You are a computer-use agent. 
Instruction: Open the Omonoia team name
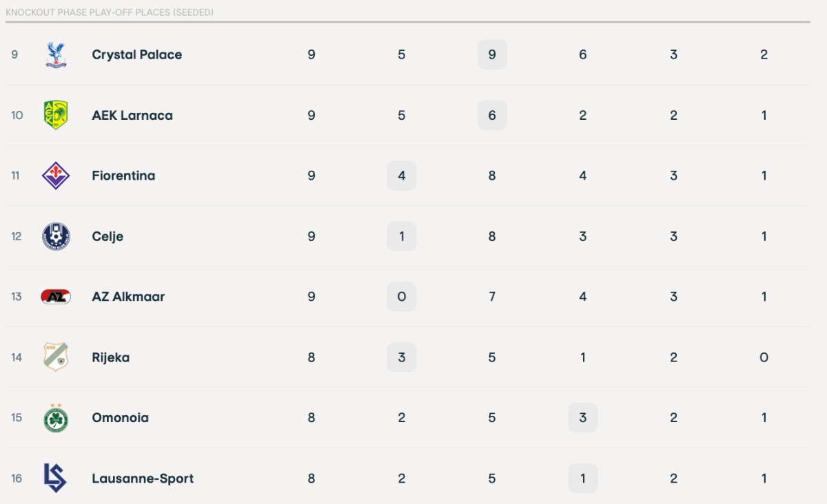[120, 418]
